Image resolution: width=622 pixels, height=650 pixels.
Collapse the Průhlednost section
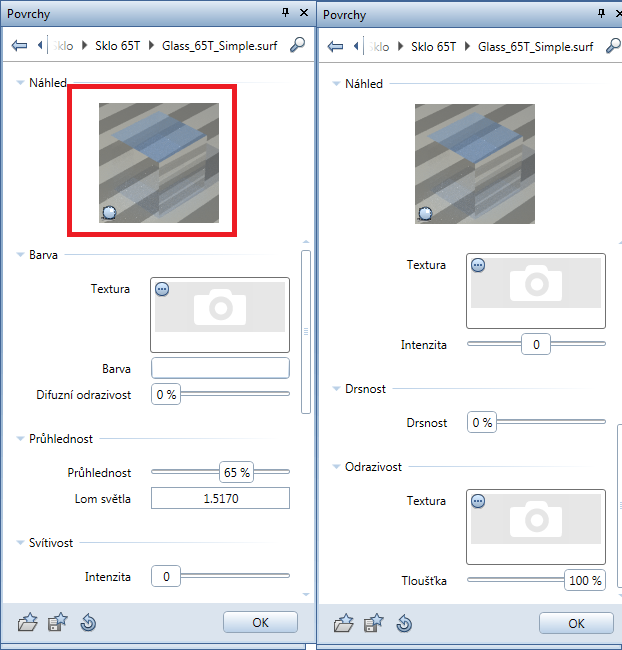pos(20,438)
